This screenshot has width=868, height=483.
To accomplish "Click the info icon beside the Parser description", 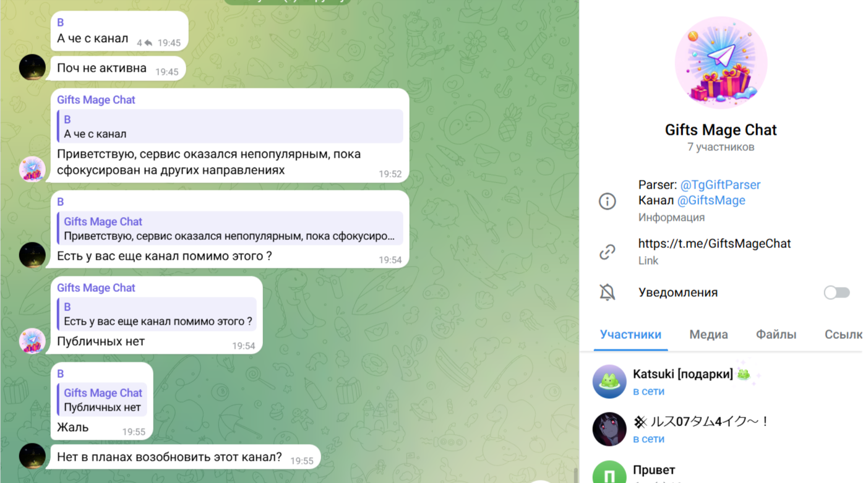I will click(607, 201).
